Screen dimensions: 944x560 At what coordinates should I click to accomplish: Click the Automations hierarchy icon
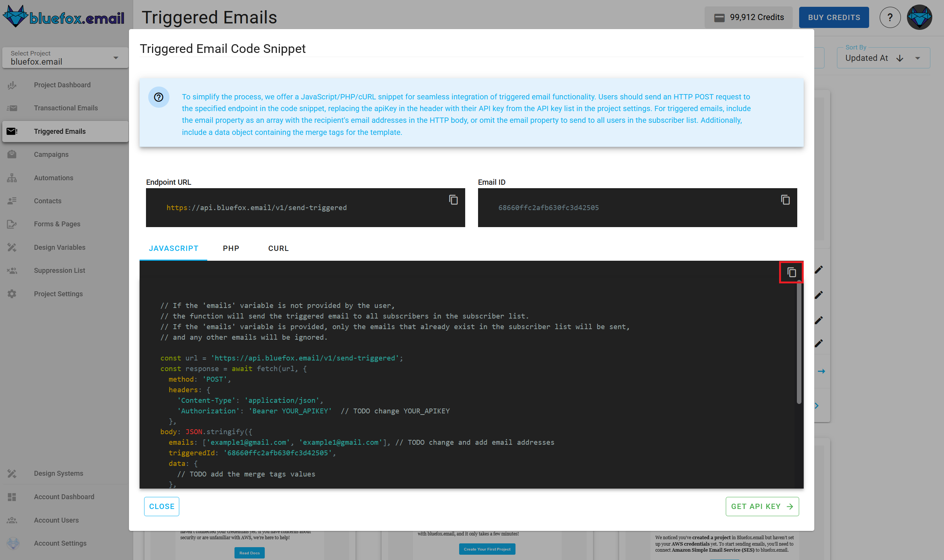(12, 178)
